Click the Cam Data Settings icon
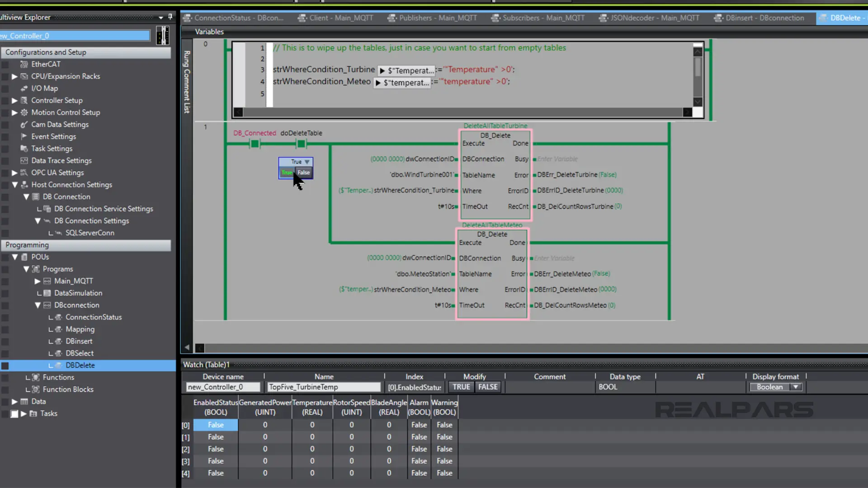The width and height of the screenshot is (868, 488). tap(24, 125)
